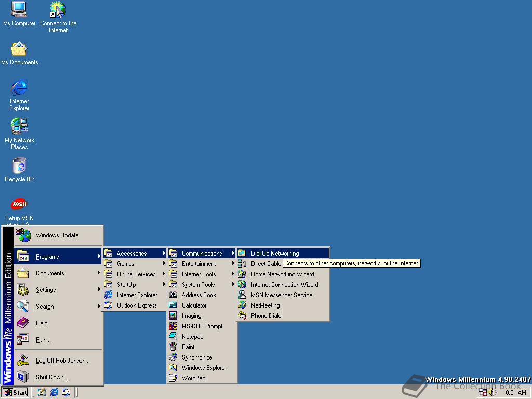Viewport: 532px width, 399px height.
Task: Click the Paint brushes icon
Action: (x=173, y=347)
